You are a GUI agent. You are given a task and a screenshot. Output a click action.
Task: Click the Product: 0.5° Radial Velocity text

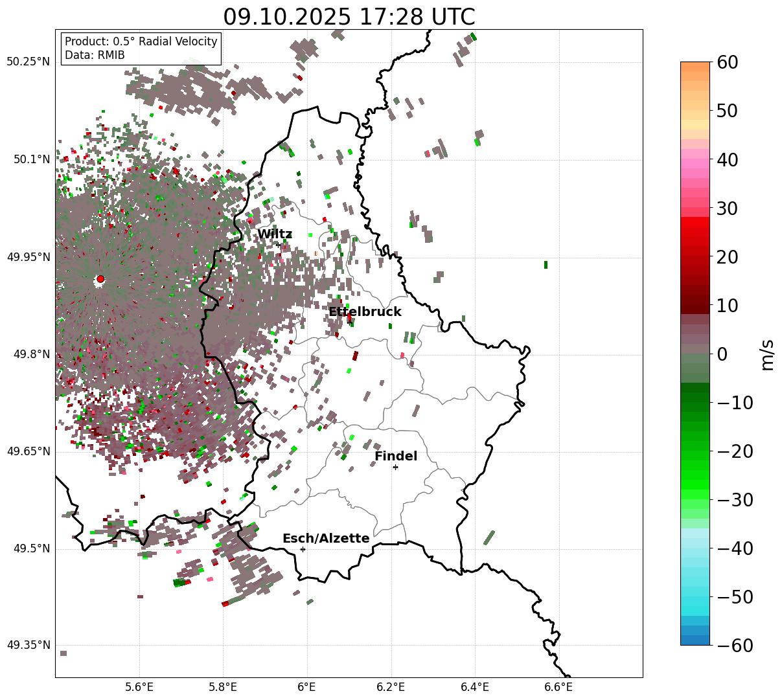click(141, 41)
